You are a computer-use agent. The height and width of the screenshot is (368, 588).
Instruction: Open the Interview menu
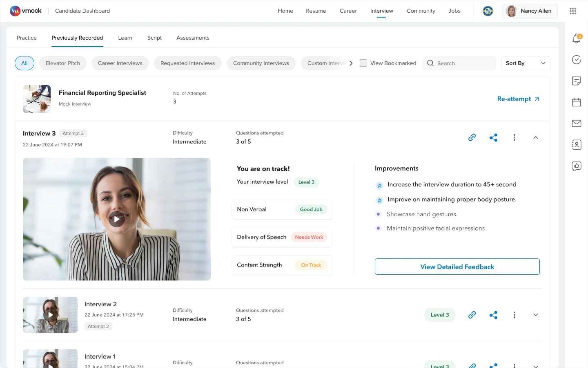(x=382, y=11)
